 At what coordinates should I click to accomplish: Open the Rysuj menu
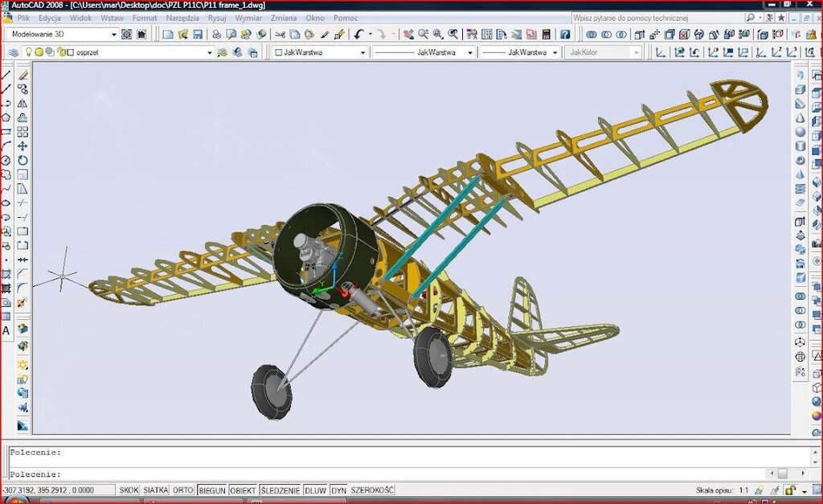point(217,18)
